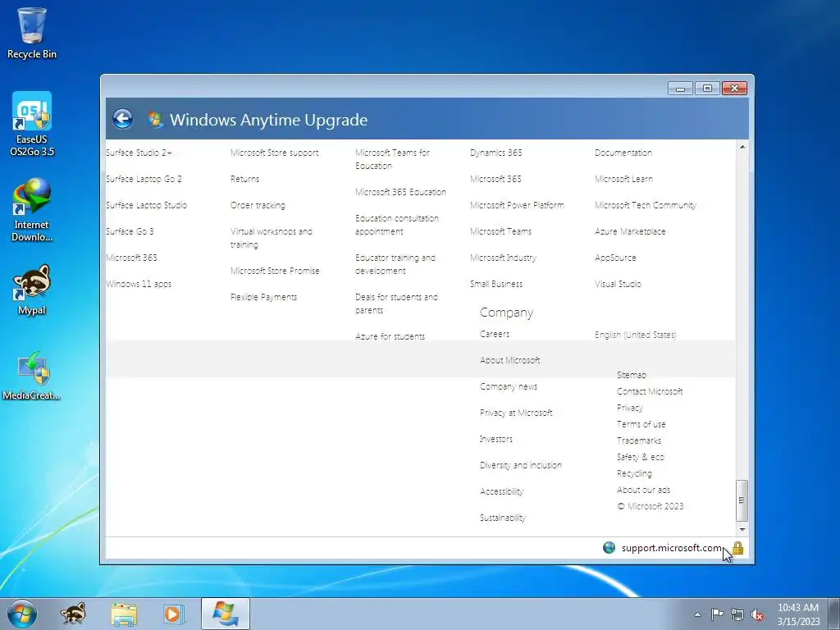
Task: Open Deals for students and parents
Action: click(396, 304)
